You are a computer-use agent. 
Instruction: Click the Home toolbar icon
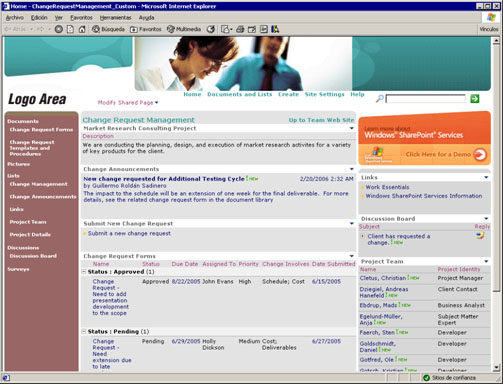[x=82, y=29]
